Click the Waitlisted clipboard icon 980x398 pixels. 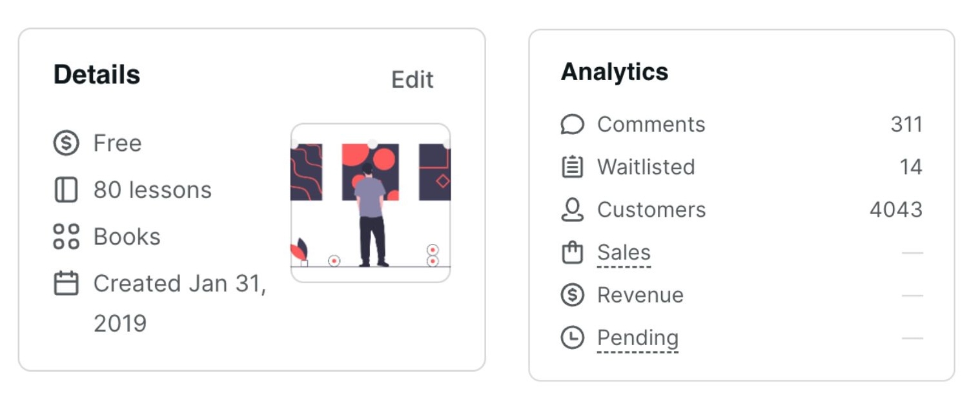point(572,167)
